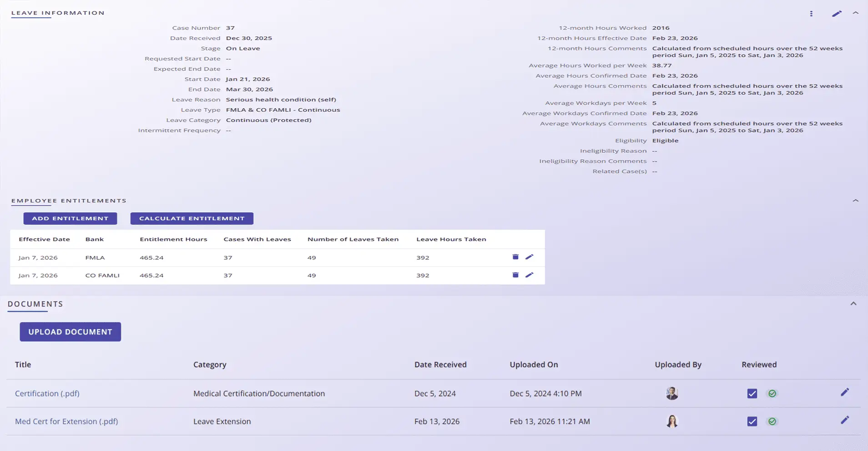Delete the CO FAMLI entitlement row
This screenshot has width=868, height=451.
515,275
